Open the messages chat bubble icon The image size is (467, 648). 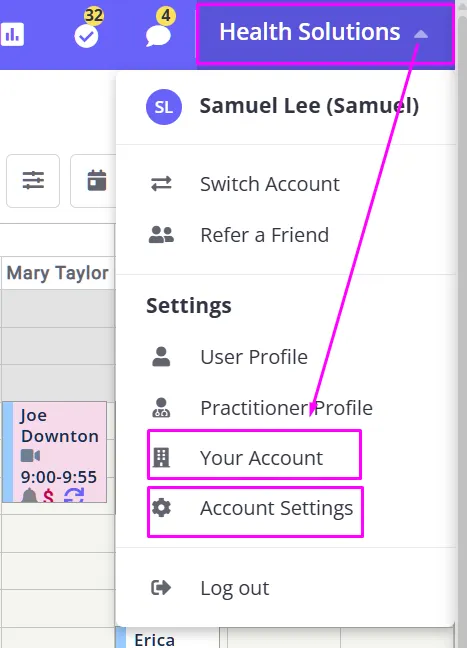point(158,36)
